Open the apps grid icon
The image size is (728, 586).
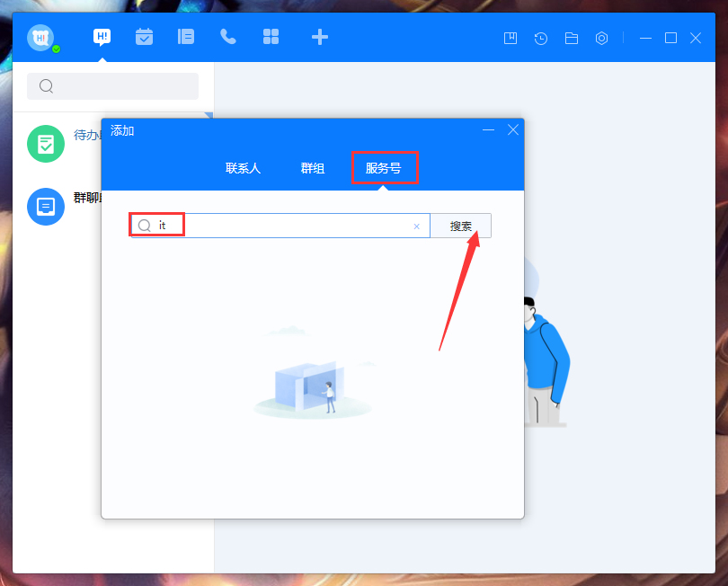coord(271,37)
